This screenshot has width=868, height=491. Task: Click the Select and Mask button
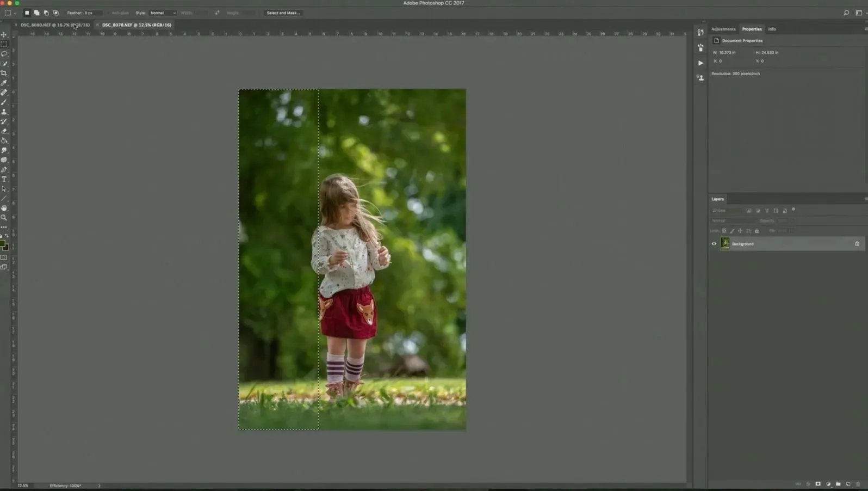(x=283, y=13)
